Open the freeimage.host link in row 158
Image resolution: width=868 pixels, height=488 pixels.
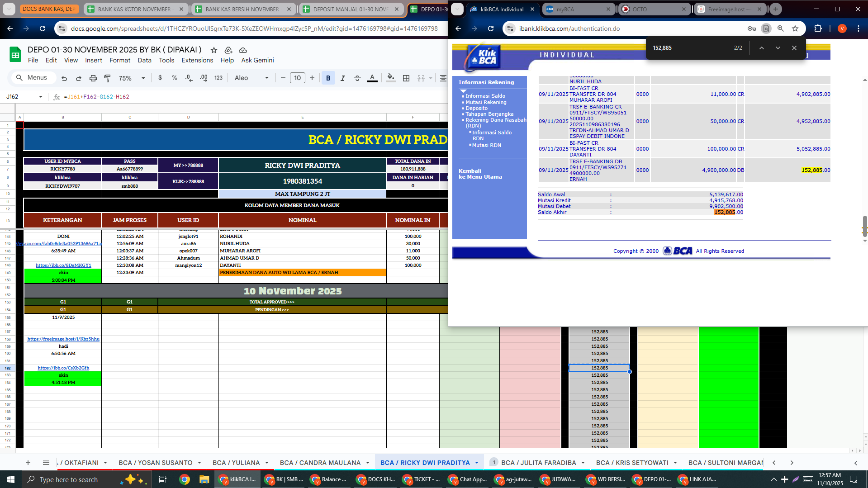pos(63,339)
